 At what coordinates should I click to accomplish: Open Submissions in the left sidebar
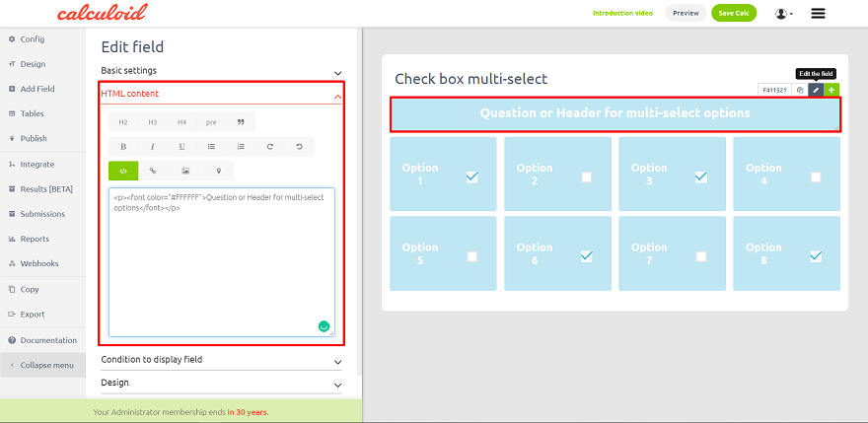tap(42, 214)
